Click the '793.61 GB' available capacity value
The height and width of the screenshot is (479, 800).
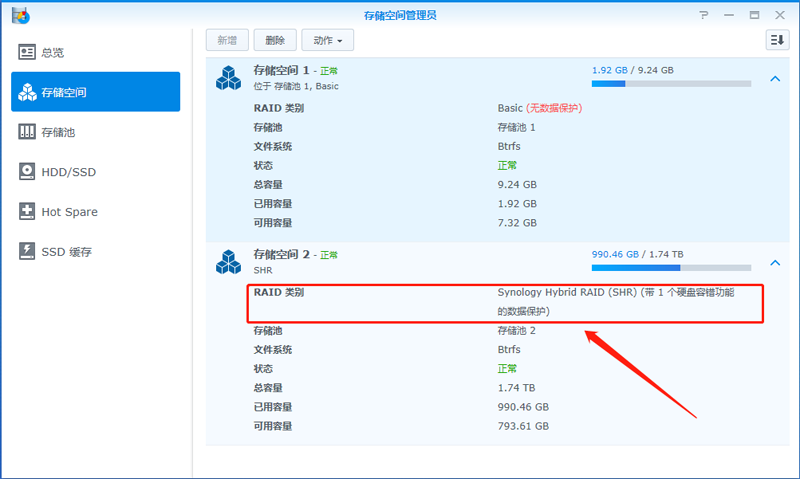[x=523, y=426]
